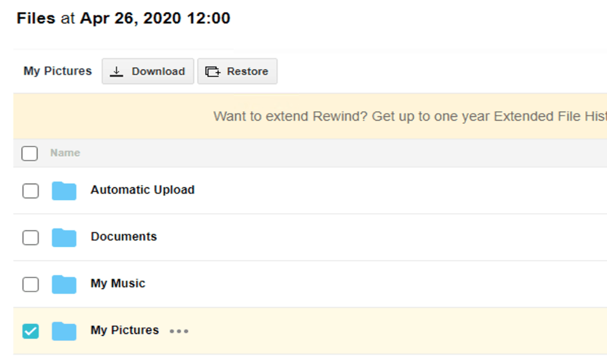Click the Documents folder icon
This screenshot has width=607, height=364.
click(64, 237)
